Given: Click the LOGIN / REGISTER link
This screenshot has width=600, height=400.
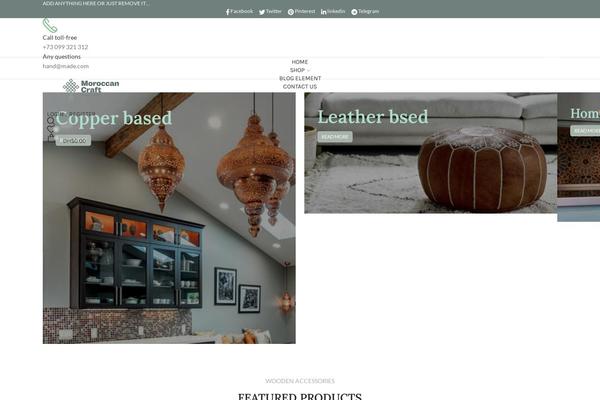Looking at the screenshot, I should (x=71, y=114).
